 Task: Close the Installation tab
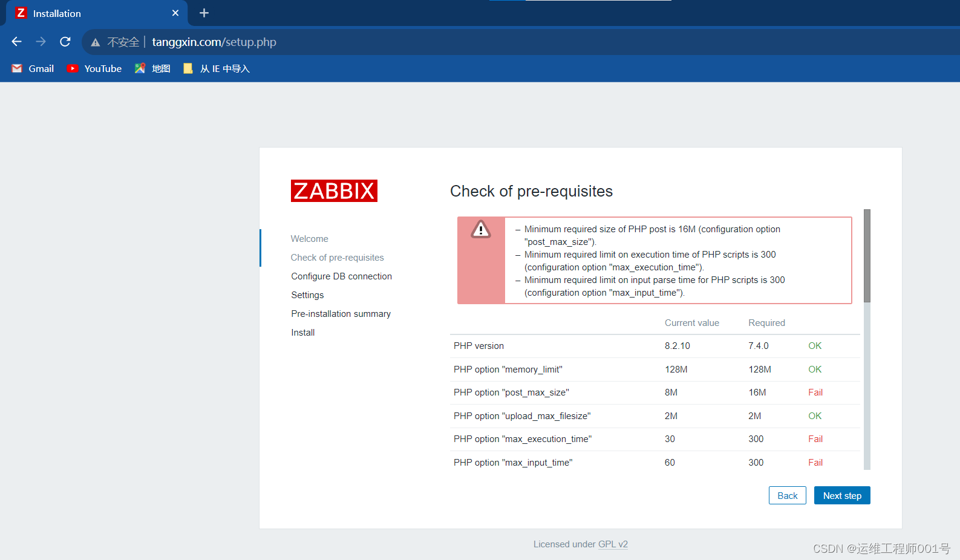[175, 13]
